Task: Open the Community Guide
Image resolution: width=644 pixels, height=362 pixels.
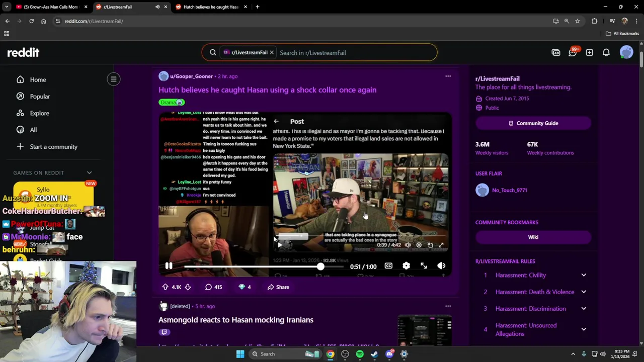Action: click(533, 123)
